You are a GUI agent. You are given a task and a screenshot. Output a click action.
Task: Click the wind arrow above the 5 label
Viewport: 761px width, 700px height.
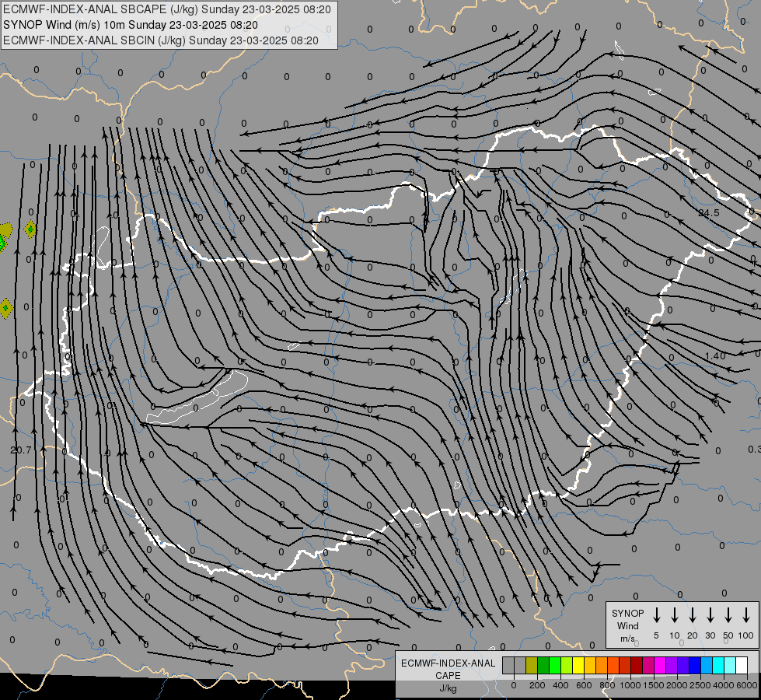coord(656,615)
